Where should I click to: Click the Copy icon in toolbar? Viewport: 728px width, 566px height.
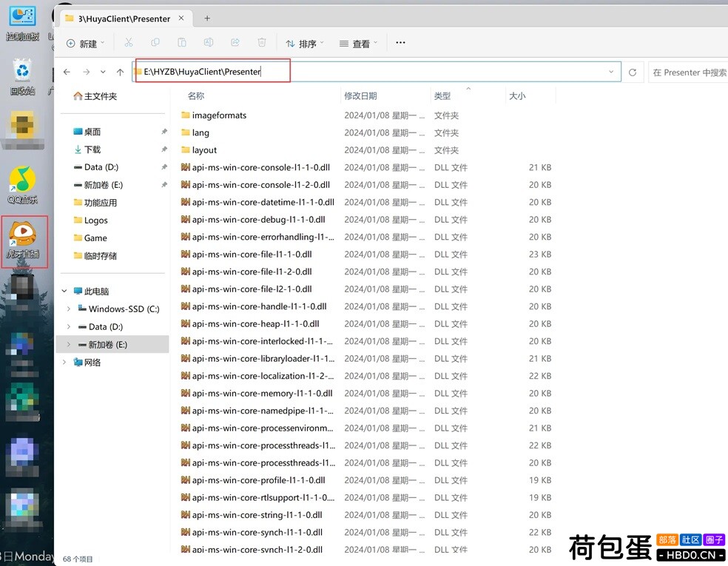click(155, 43)
